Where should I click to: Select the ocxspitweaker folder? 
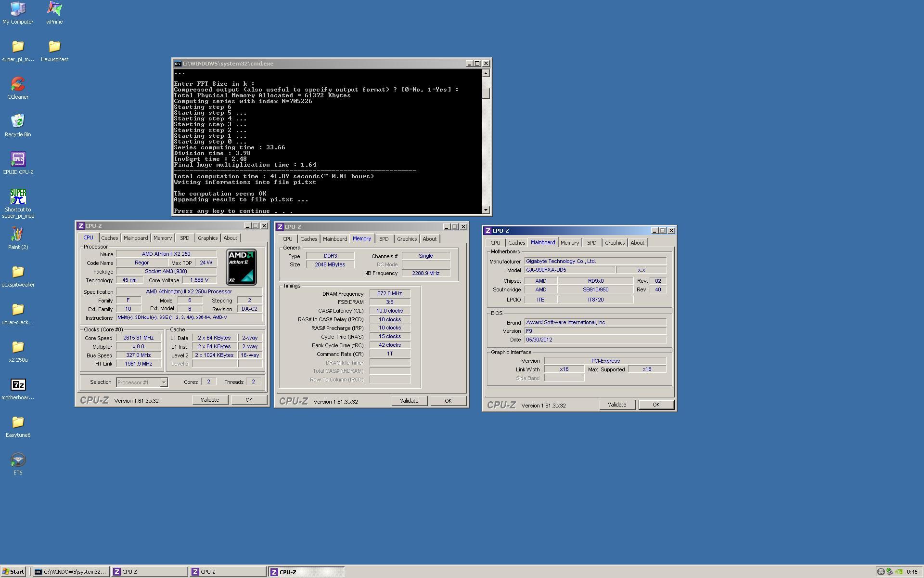tap(18, 276)
